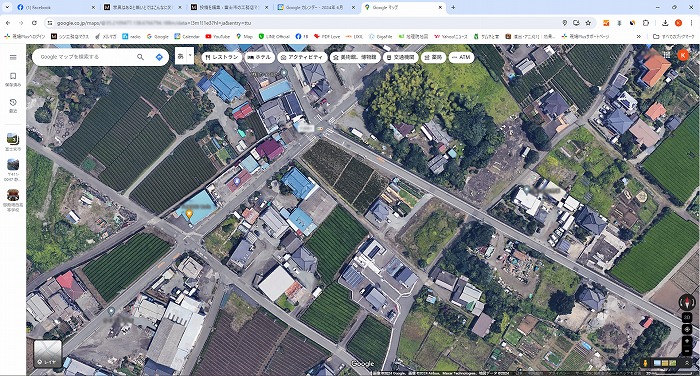Open the Saved places panel
700x376 pixels.
tap(13, 79)
